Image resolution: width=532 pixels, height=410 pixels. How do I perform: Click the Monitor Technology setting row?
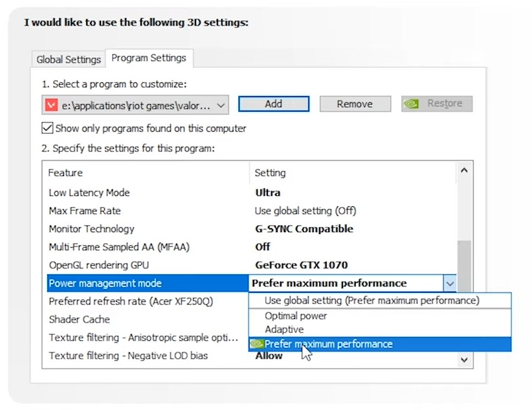91,229
